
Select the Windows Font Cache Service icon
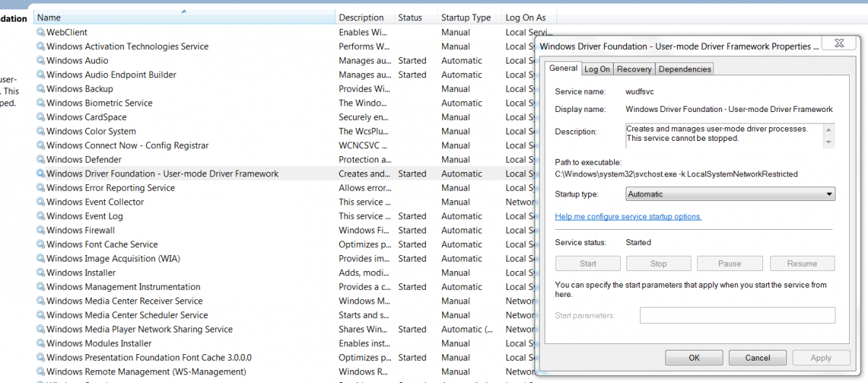tap(41, 244)
